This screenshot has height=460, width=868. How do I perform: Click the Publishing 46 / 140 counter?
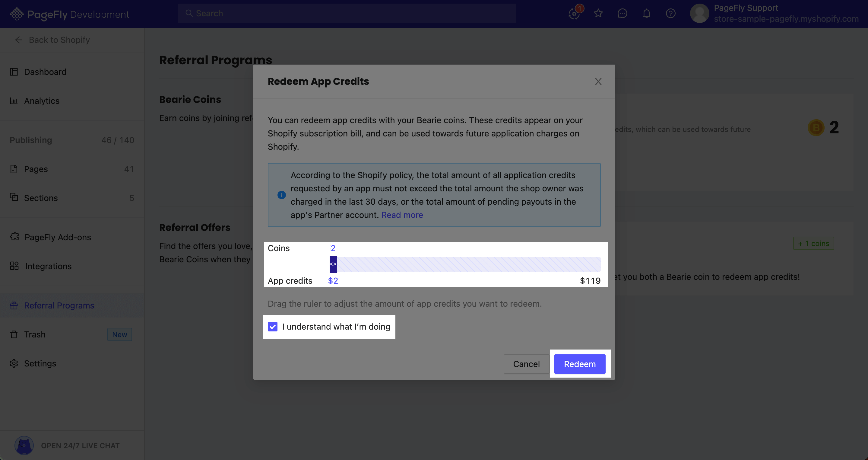118,140
